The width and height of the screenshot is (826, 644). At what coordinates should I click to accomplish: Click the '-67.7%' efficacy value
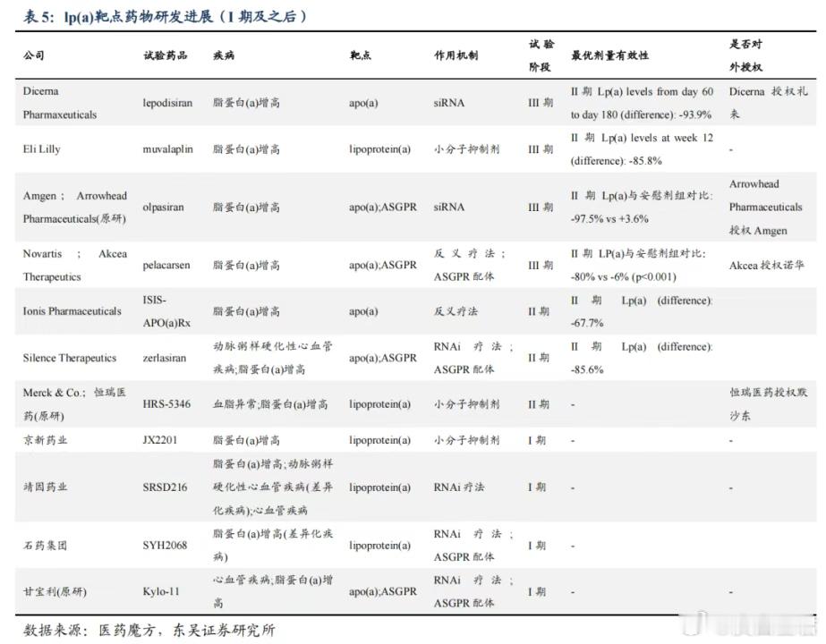[587, 323]
